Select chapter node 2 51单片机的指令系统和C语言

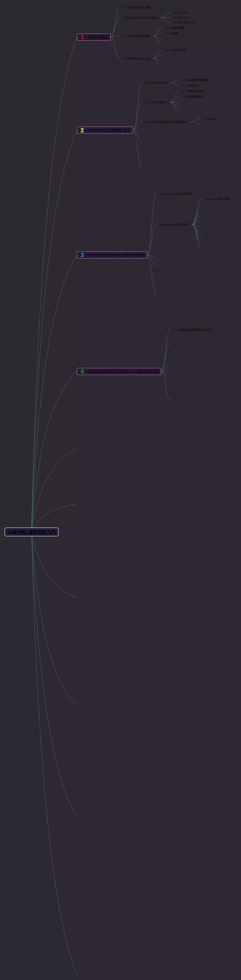[x=105, y=130]
